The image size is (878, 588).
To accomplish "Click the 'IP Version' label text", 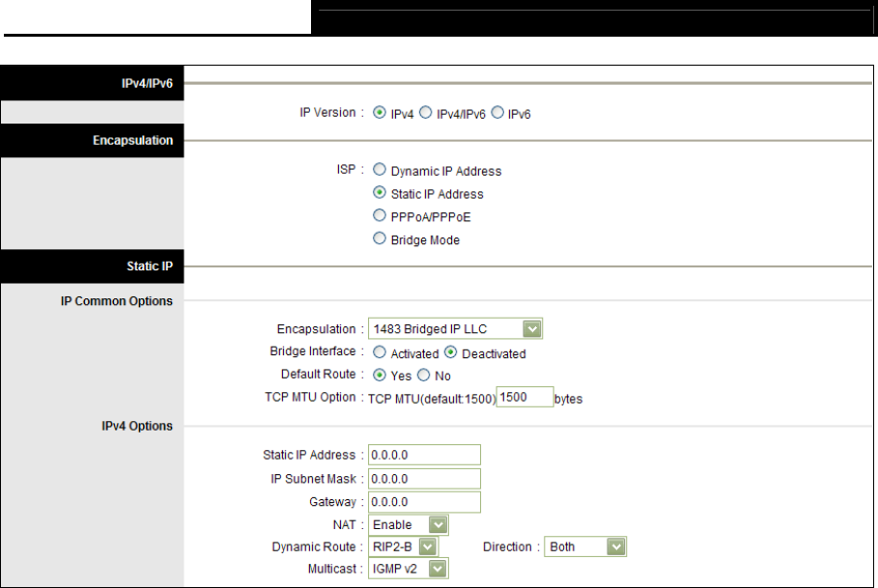I will pos(327,112).
